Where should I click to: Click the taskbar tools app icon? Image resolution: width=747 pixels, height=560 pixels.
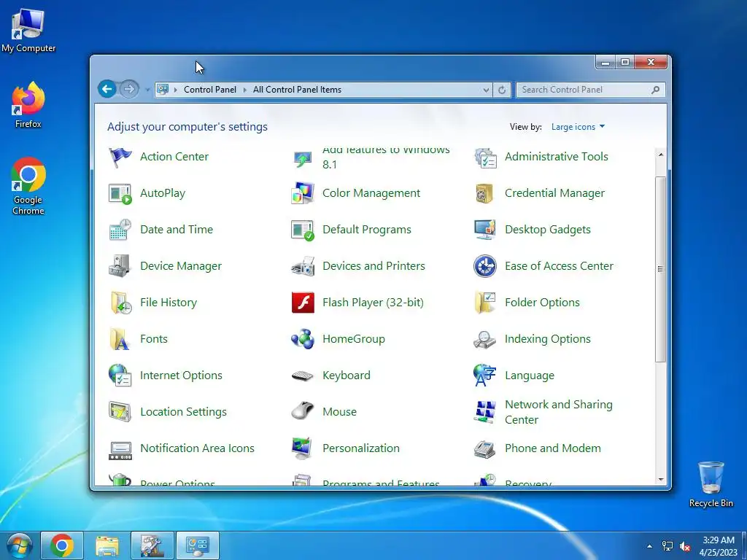coord(152,545)
